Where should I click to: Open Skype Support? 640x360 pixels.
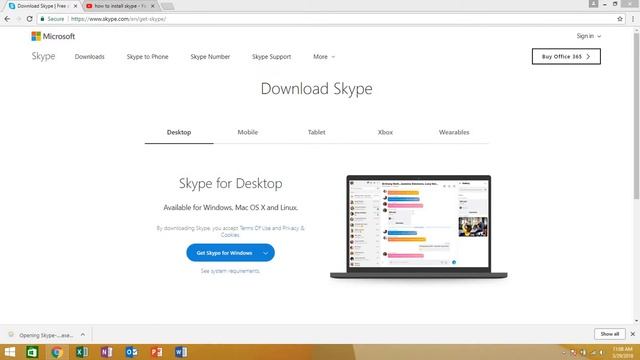pos(271,57)
